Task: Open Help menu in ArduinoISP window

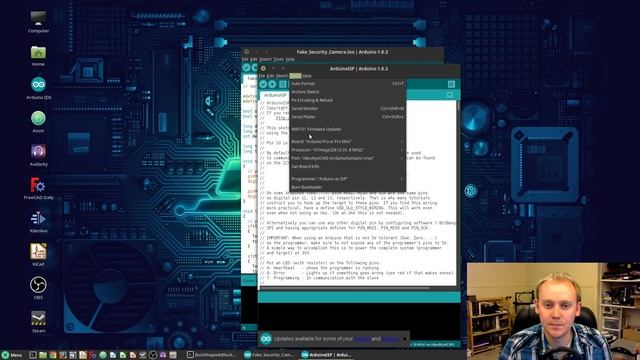Action: (x=307, y=76)
